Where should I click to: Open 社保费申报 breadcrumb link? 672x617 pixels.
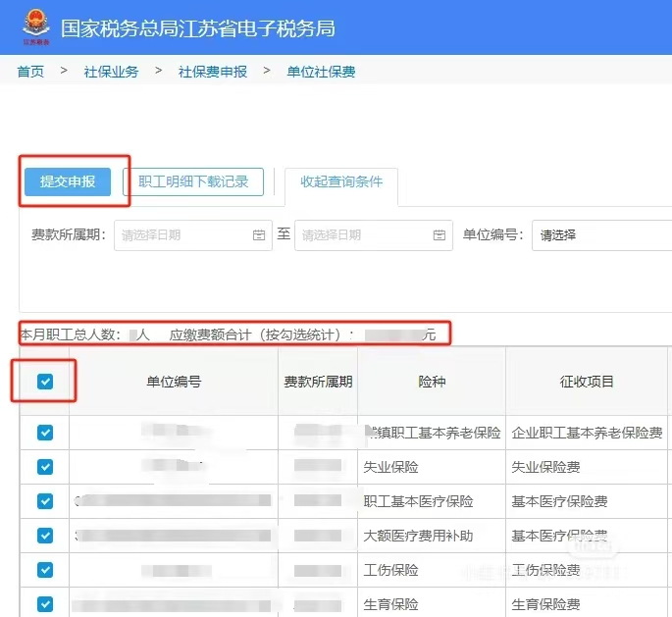coord(213,72)
